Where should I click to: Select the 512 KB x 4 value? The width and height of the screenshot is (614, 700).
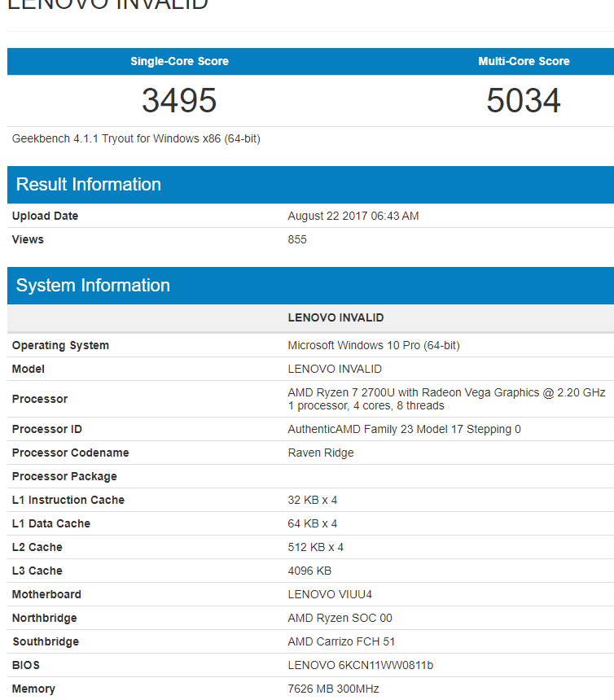click(x=316, y=547)
